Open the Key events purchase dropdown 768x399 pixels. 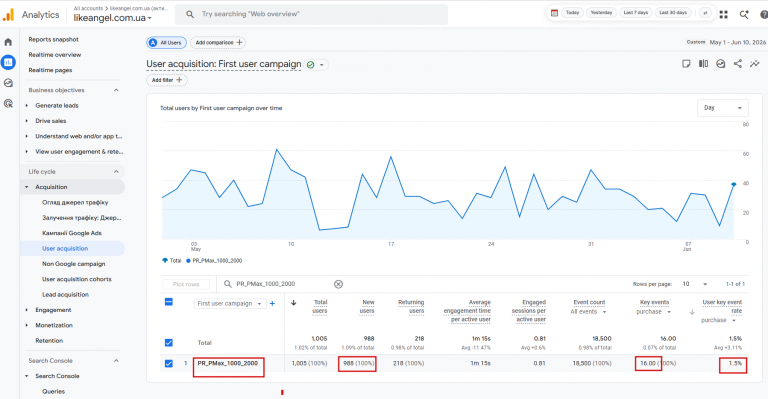(654, 312)
